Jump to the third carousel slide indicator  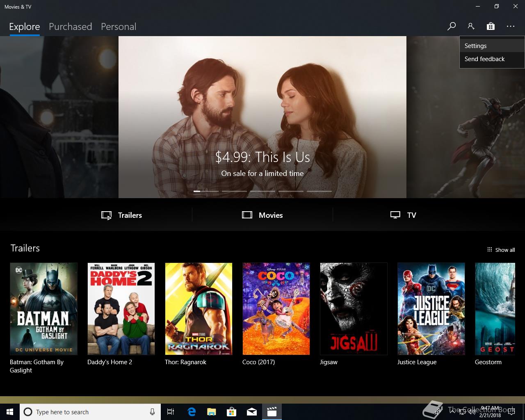click(262, 191)
